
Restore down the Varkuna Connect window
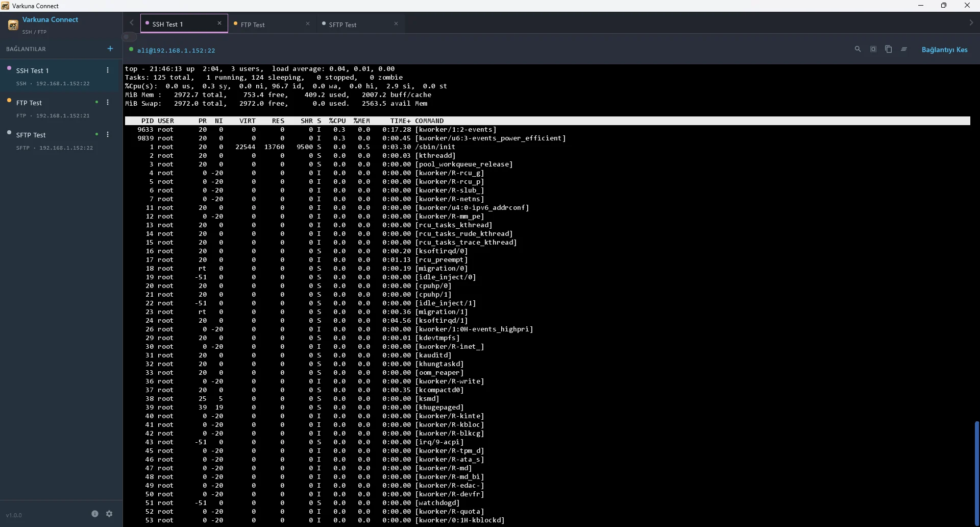(x=944, y=6)
